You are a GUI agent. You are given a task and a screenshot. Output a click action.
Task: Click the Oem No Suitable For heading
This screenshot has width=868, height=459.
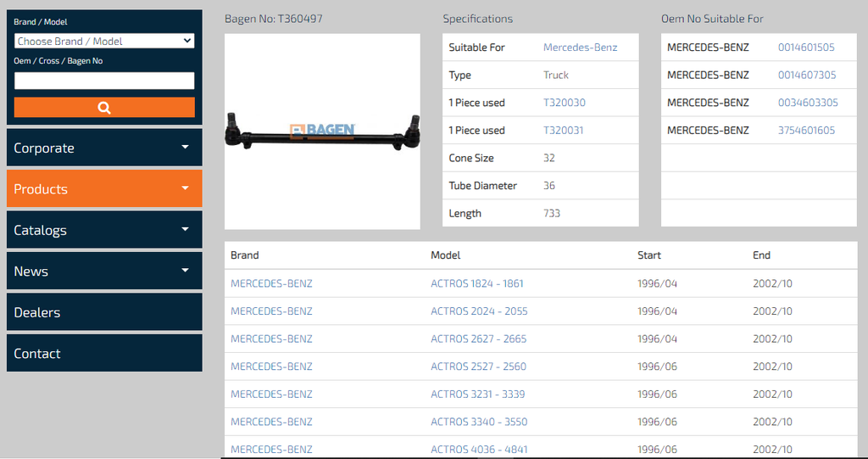(712, 19)
